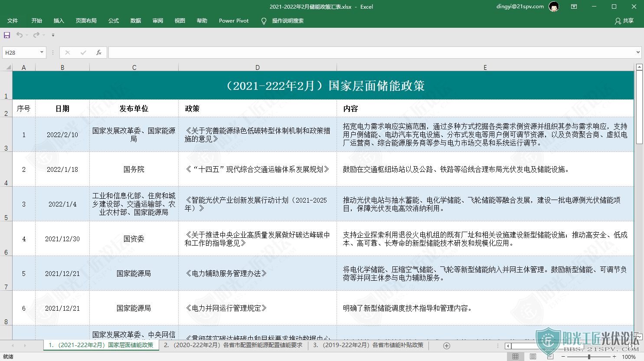Confirm entry with the checkmark icon
The width and height of the screenshot is (644, 361).
(83, 53)
